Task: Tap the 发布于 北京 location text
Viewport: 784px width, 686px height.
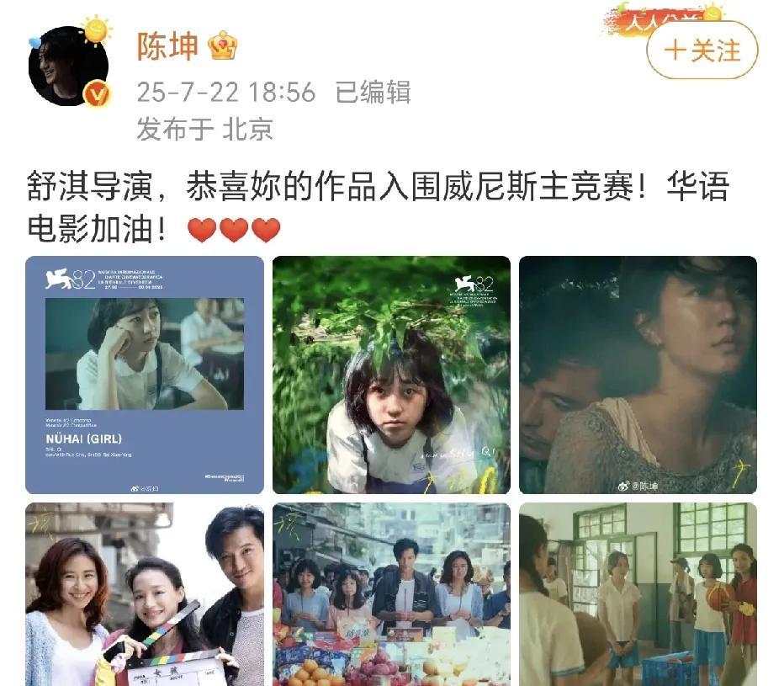Action: point(205,129)
